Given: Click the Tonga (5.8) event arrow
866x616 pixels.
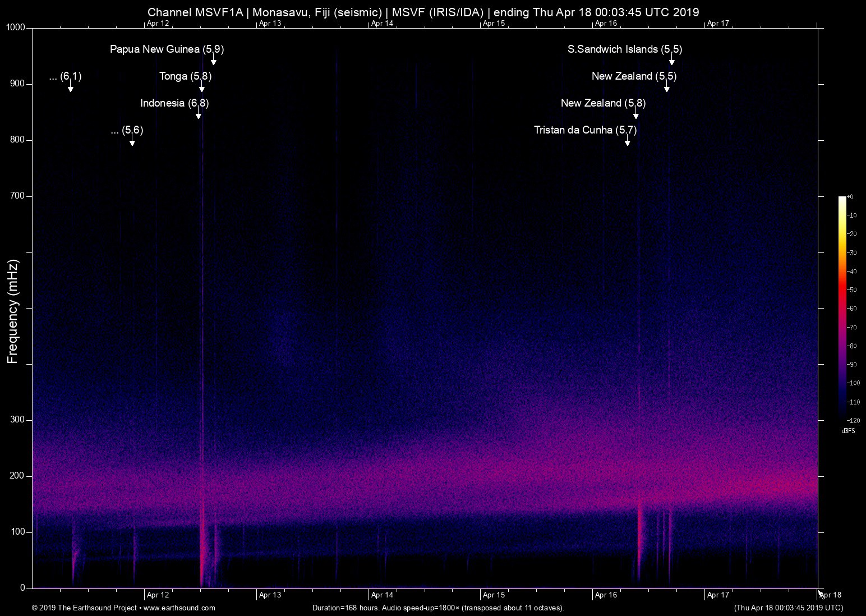Looking at the screenshot, I should click(202, 88).
